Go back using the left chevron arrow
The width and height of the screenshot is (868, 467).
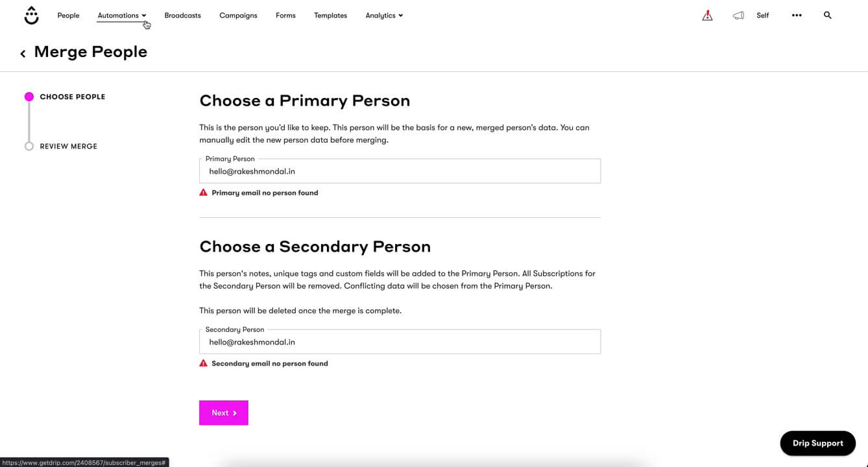(23, 53)
